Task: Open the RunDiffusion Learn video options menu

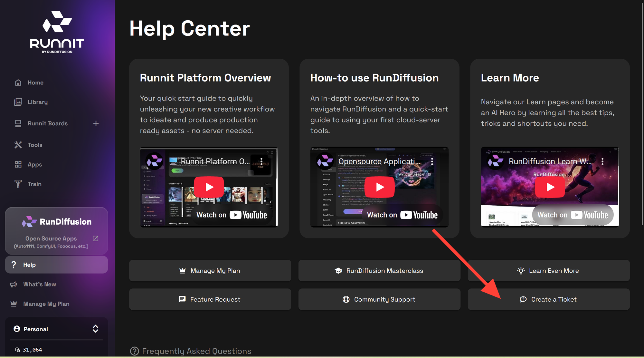Action: 602,161
